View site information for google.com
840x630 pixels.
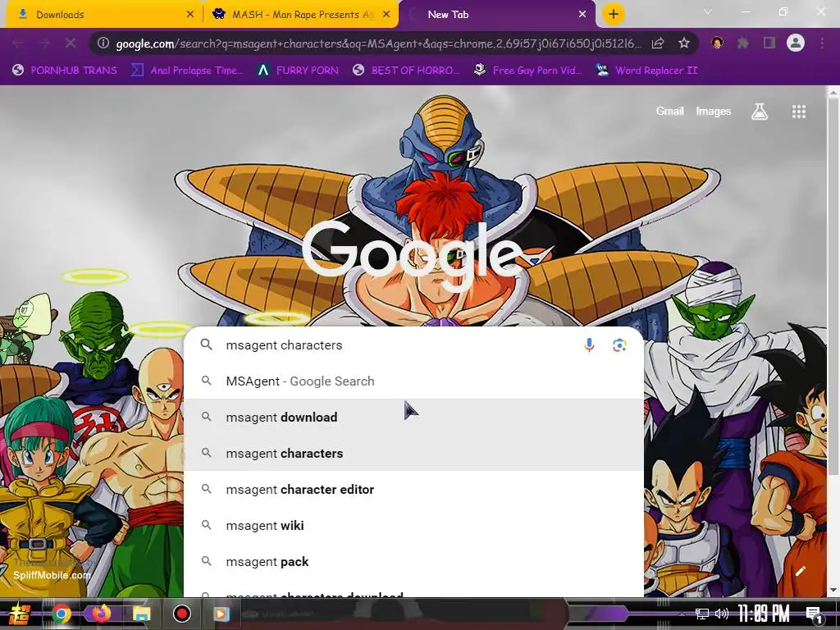[103, 43]
